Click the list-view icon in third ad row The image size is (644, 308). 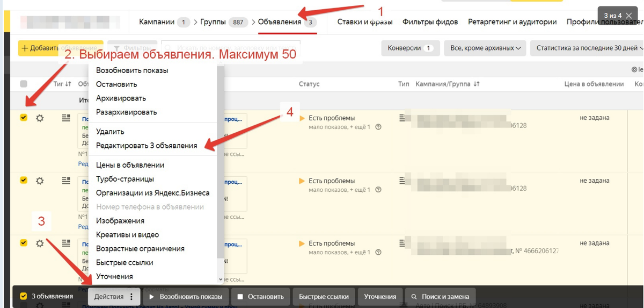click(x=66, y=243)
